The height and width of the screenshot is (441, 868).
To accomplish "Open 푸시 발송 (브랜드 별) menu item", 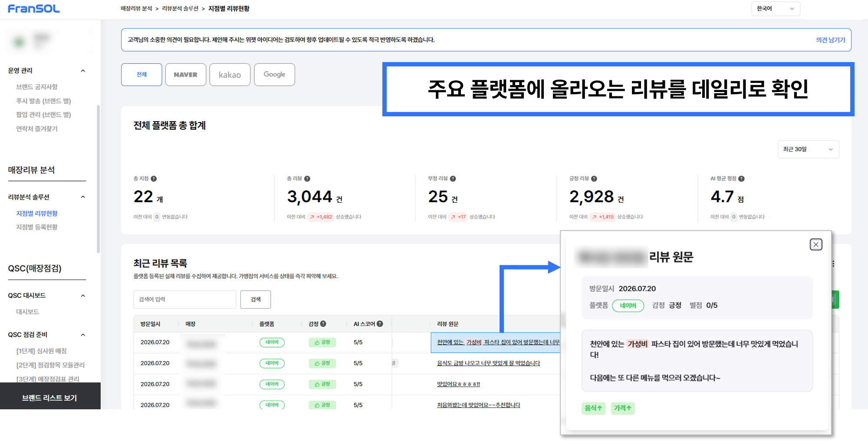I will click(43, 101).
